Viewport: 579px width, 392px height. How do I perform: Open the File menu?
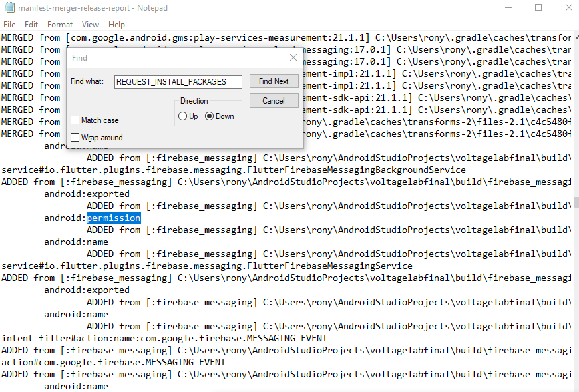click(x=9, y=24)
